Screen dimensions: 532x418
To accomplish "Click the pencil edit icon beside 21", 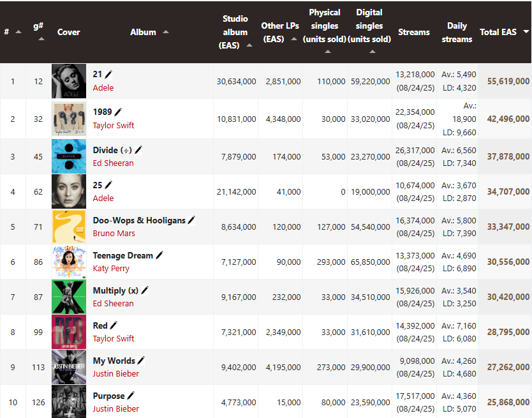I will coord(108,75).
